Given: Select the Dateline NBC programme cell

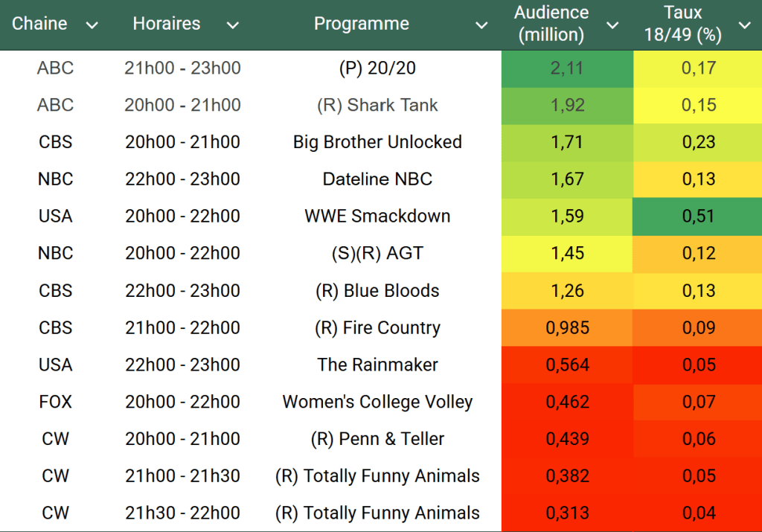Looking at the screenshot, I should point(377,179).
